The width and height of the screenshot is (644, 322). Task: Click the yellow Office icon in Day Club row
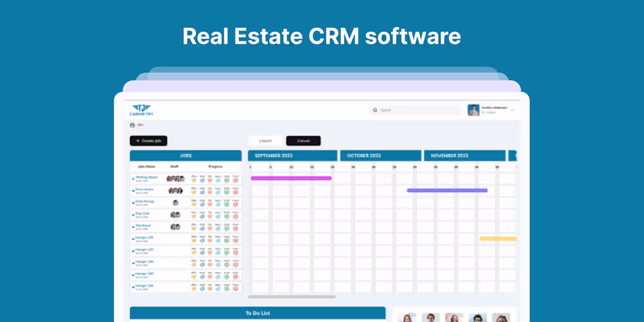point(193,216)
